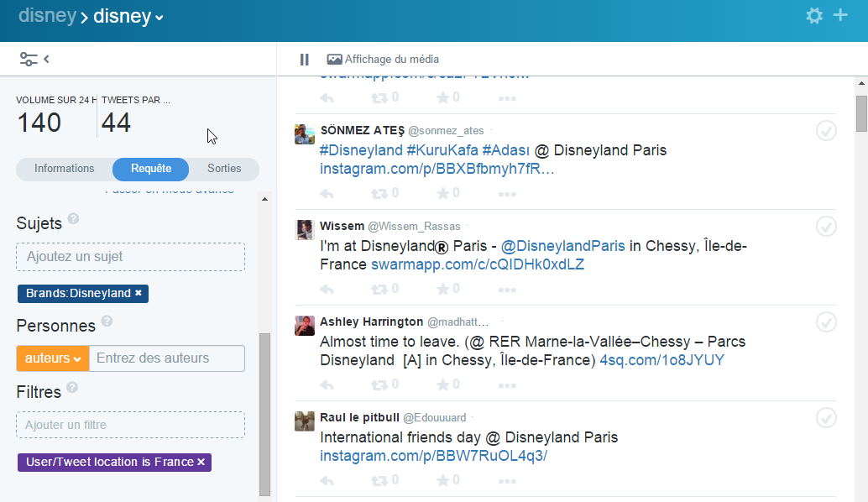Click tweet feed scroll up arrow
Viewport: 868px width, 502px height.
[x=861, y=84]
